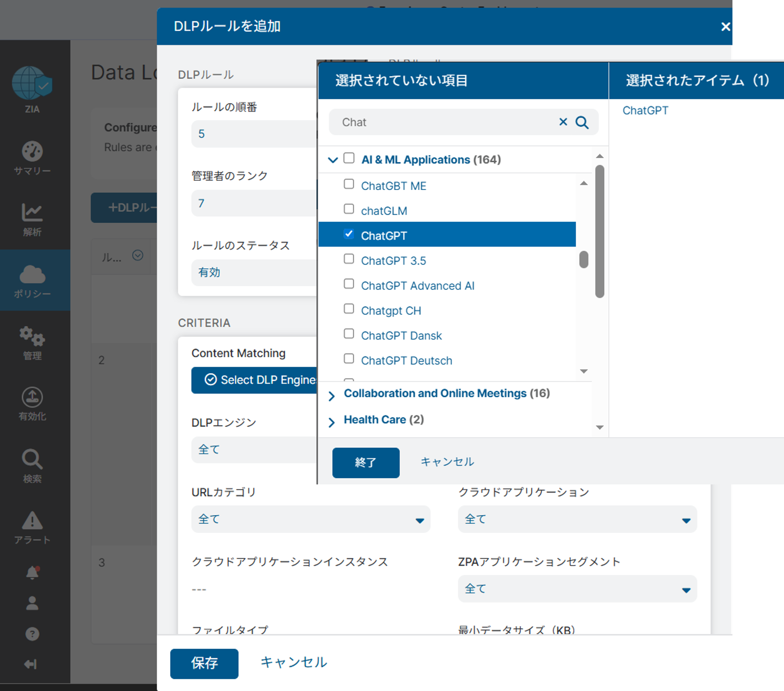Open the 管理 gears icon
This screenshot has width=784, height=691.
[x=32, y=336]
